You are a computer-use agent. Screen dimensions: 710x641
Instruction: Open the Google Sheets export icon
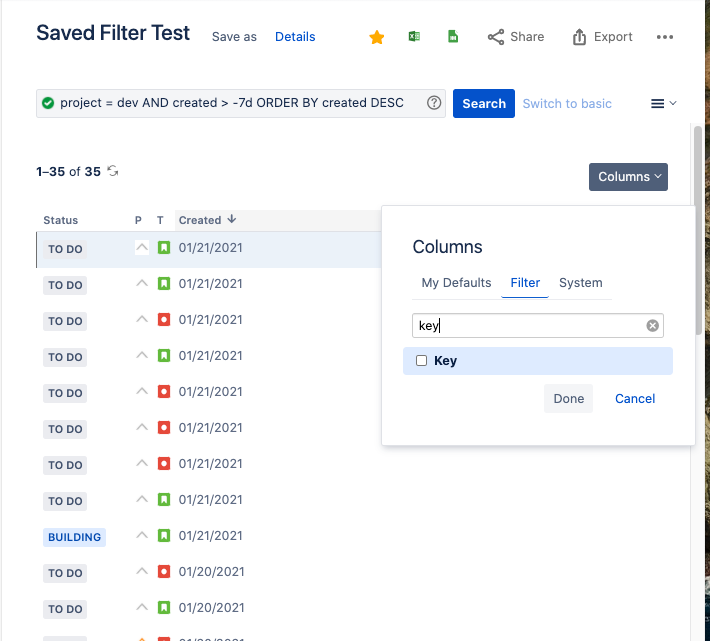coord(453,36)
